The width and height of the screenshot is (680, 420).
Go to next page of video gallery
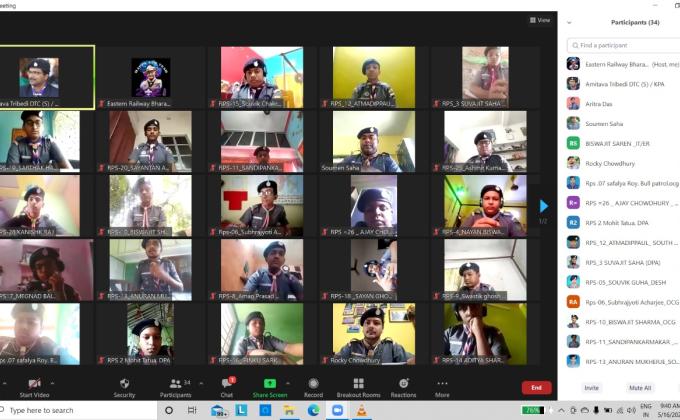pyautogui.click(x=543, y=206)
